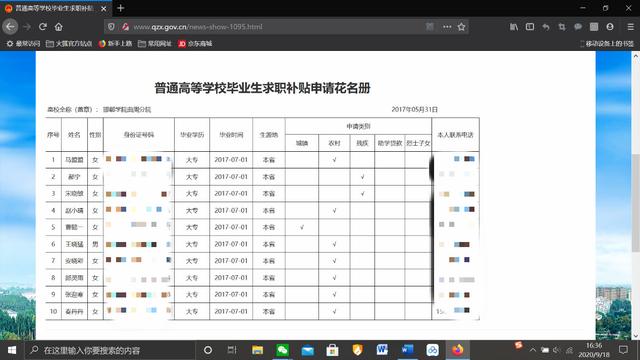Select date 2017年05月31日 text
640x360 pixels.
point(414,109)
